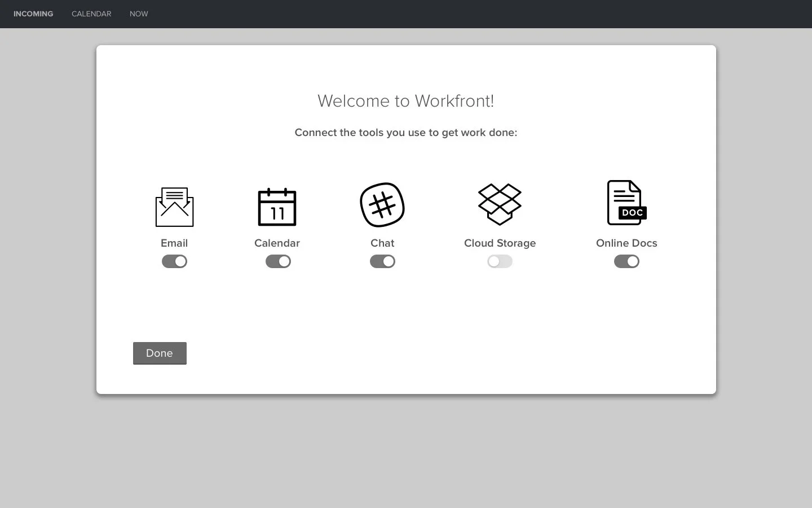Viewport: 812px width, 508px height.
Task: Click the Calendar label under the icon
Action: [x=277, y=243]
